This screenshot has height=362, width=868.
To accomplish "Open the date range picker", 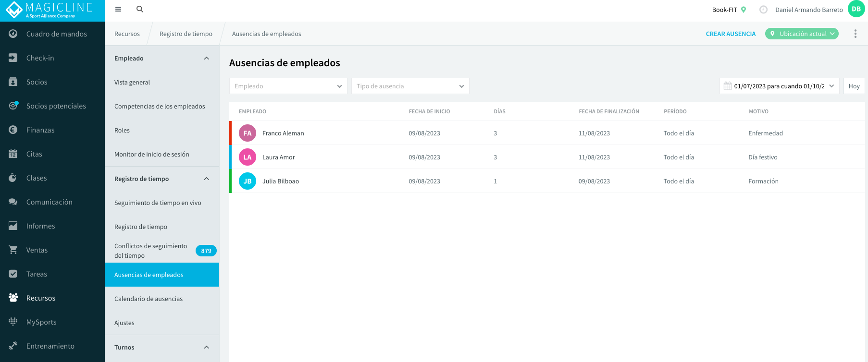I will coord(780,86).
